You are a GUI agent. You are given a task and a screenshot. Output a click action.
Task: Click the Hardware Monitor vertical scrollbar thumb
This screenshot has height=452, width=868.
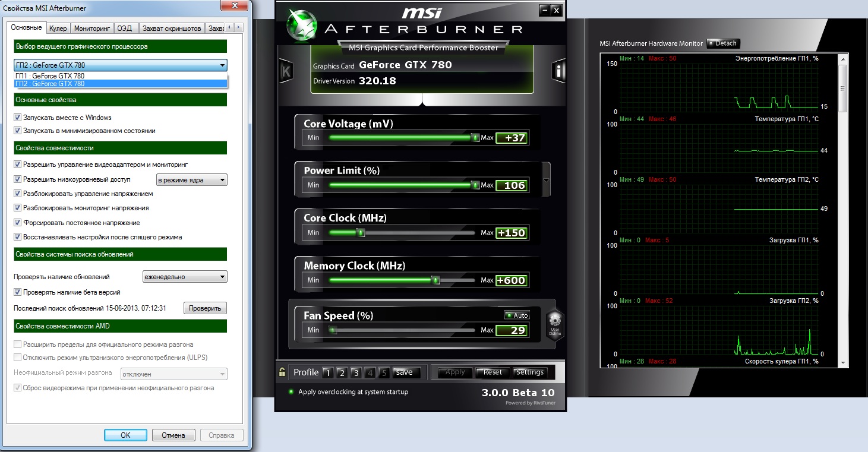coord(842,88)
